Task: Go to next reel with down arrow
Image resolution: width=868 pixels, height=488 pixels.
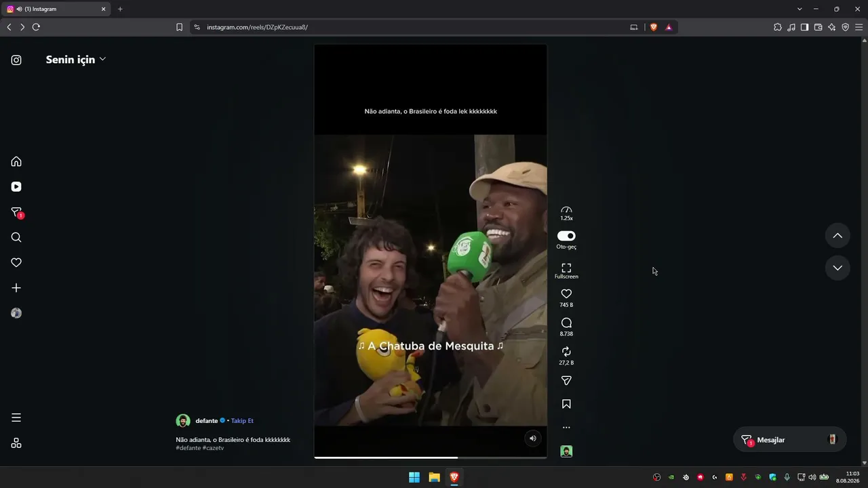Action: tap(837, 268)
